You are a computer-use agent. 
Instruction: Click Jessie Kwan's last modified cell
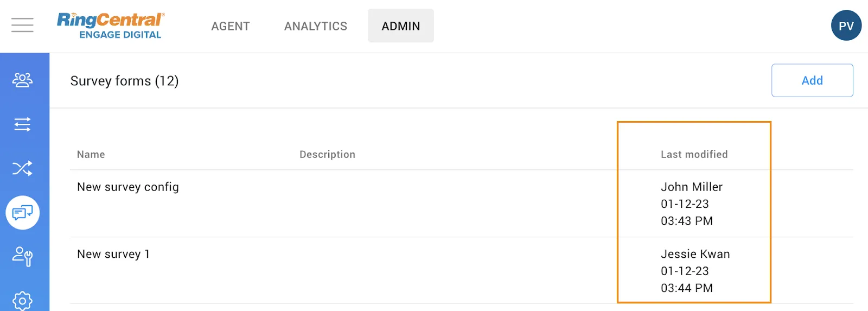point(694,271)
